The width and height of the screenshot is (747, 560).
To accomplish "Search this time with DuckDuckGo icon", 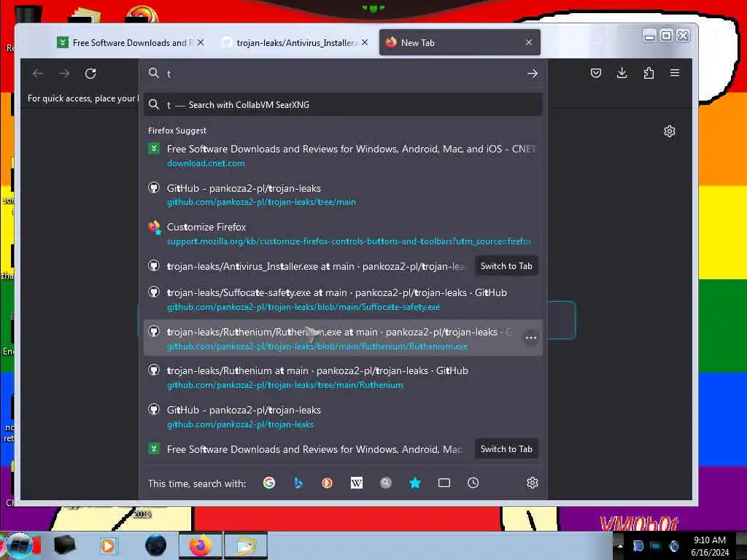I will point(327,483).
